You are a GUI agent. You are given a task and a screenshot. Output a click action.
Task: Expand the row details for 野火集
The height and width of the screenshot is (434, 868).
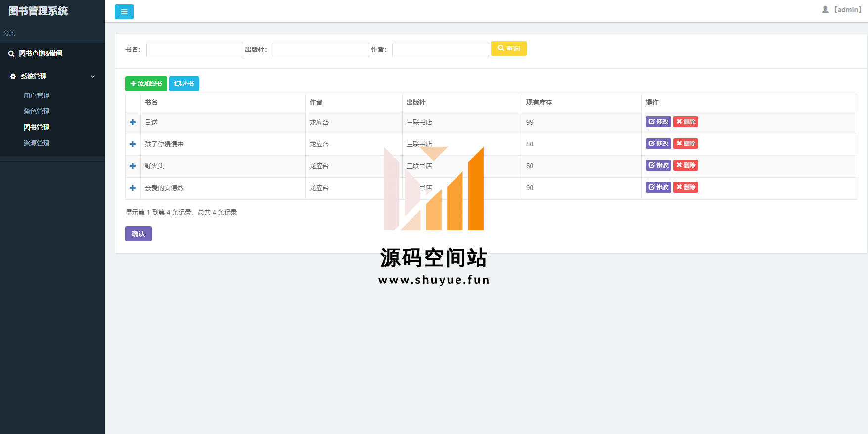click(133, 166)
